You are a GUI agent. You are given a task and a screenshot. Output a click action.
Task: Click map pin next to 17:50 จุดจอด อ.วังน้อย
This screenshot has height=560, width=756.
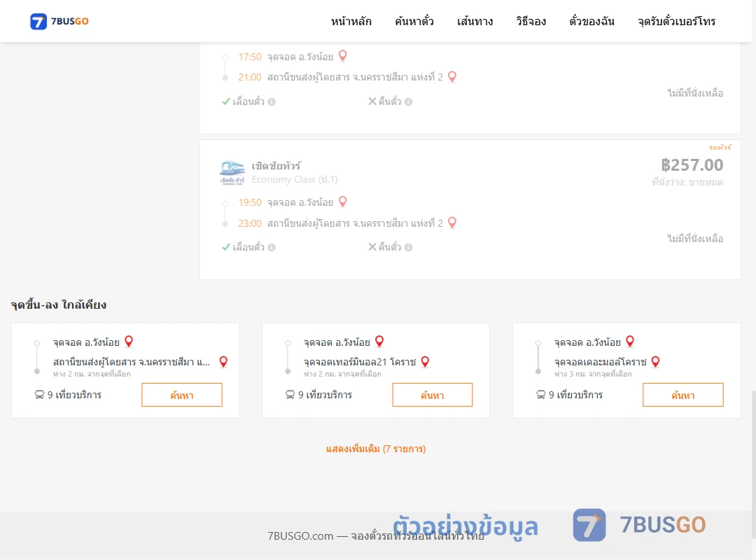[x=343, y=56]
